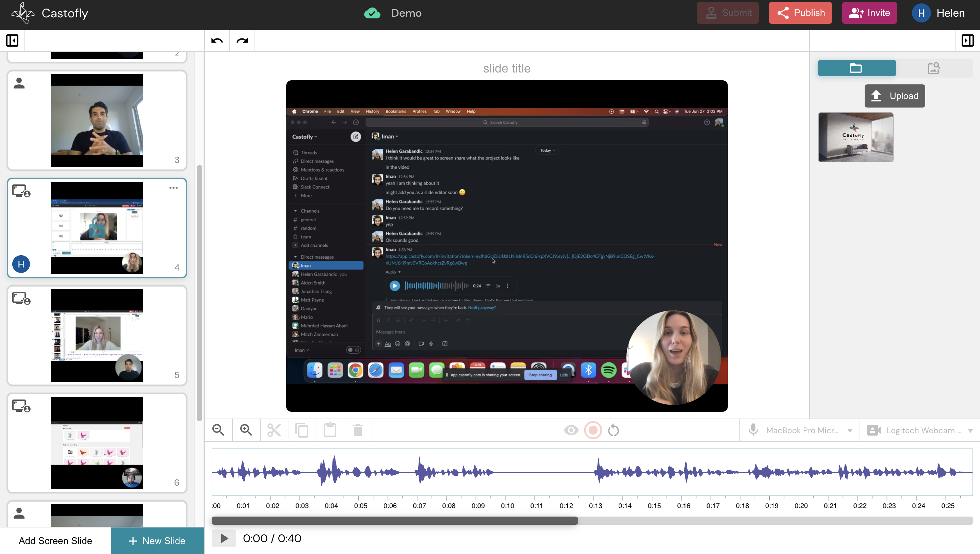Screen dimensions: 980x554
Task: Click the 0:05 timeline marker
Action: click(360, 506)
